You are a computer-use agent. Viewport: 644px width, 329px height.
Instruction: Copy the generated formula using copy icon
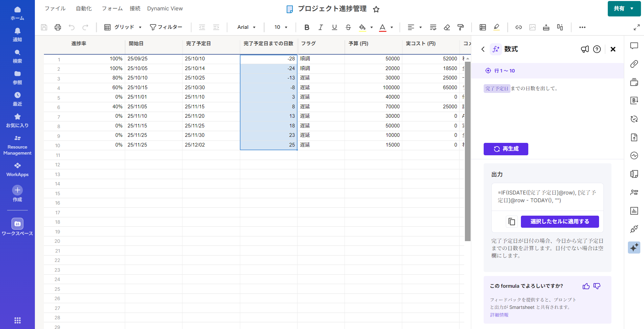[512, 222]
